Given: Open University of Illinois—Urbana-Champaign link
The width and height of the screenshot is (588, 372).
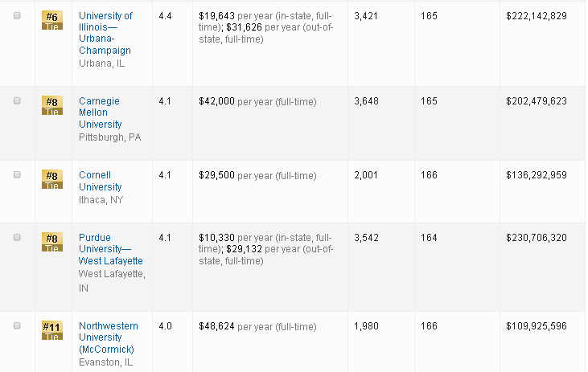Looking at the screenshot, I should coord(105,33).
